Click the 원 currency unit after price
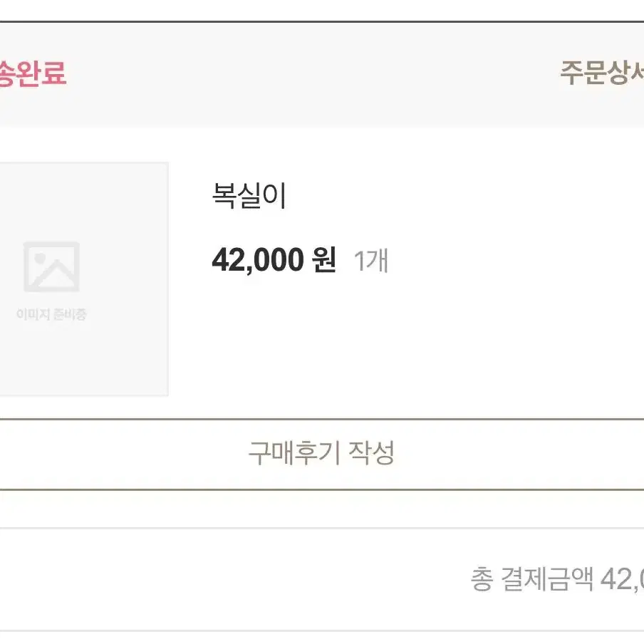644x644 pixels. pos(324,259)
